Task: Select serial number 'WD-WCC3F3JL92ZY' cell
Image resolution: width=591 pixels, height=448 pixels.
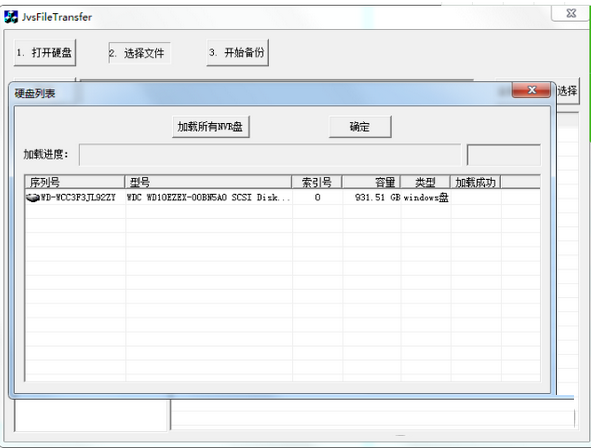Action: [x=78, y=197]
